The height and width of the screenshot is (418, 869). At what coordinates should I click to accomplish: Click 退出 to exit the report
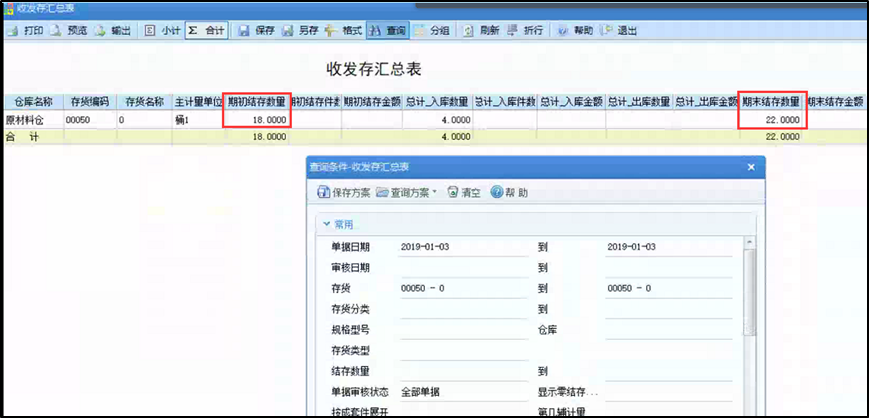[x=618, y=31]
